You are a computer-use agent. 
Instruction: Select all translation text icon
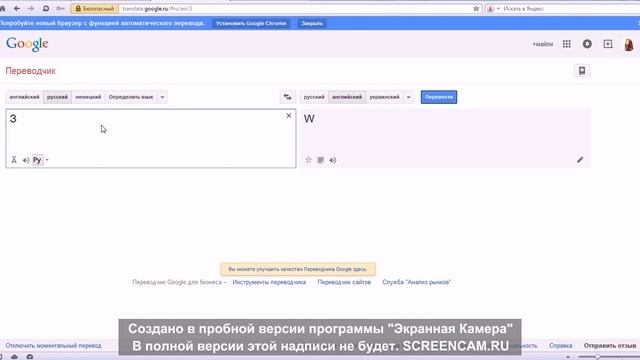point(321,160)
